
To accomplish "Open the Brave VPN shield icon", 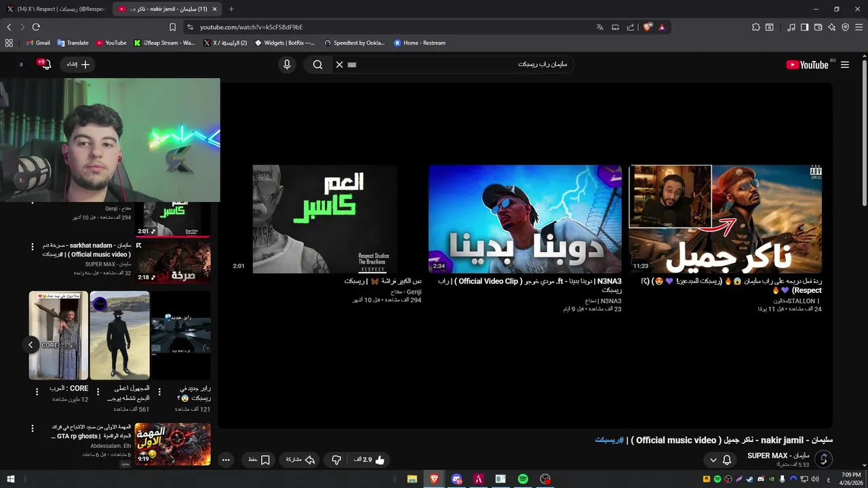I will pos(845,27).
